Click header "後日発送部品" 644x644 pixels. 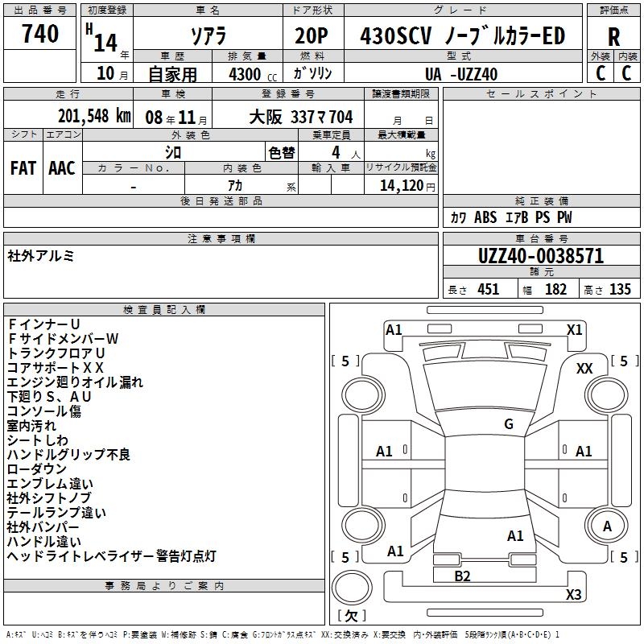[x=221, y=200]
